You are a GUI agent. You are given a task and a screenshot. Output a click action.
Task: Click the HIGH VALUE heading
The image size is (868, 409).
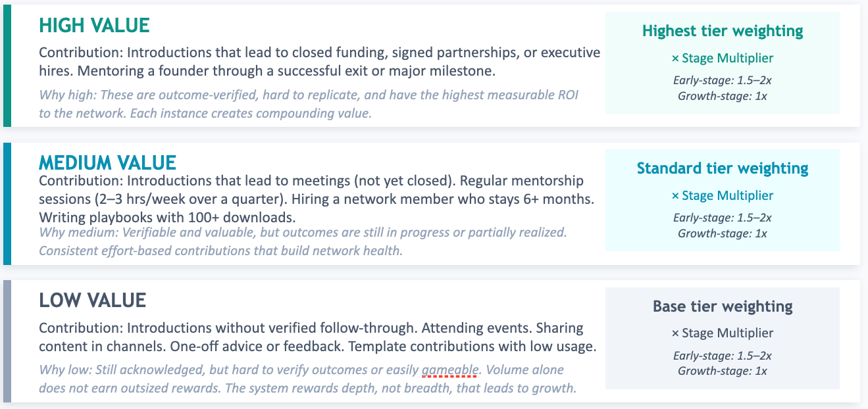tap(94, 26)
